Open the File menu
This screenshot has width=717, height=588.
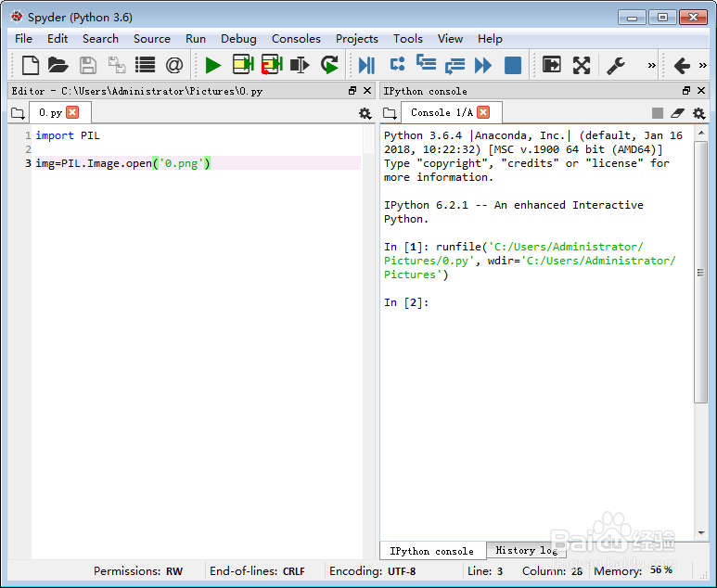coord(23,39)
